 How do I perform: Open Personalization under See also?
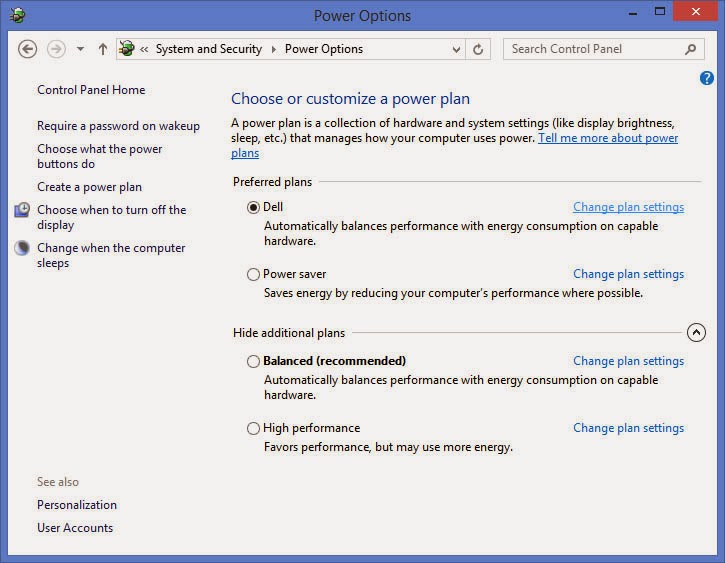pyautogui.click(x=77, y=505)
